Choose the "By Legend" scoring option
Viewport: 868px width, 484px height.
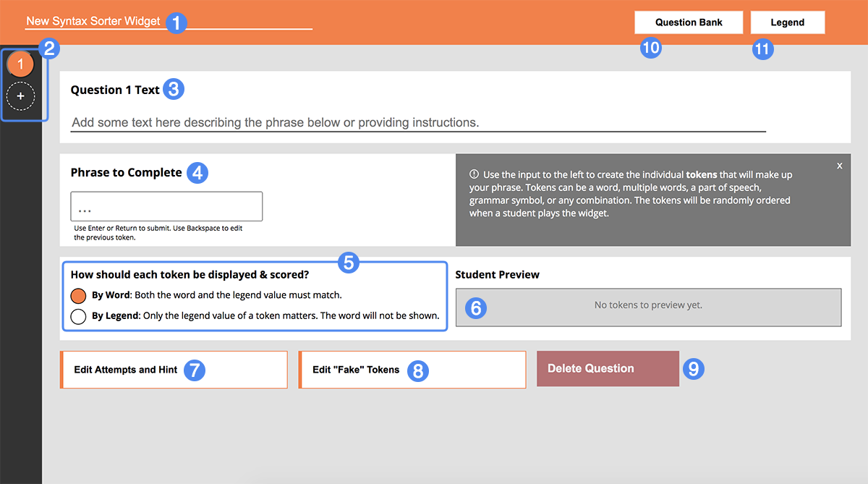[78, 316]
